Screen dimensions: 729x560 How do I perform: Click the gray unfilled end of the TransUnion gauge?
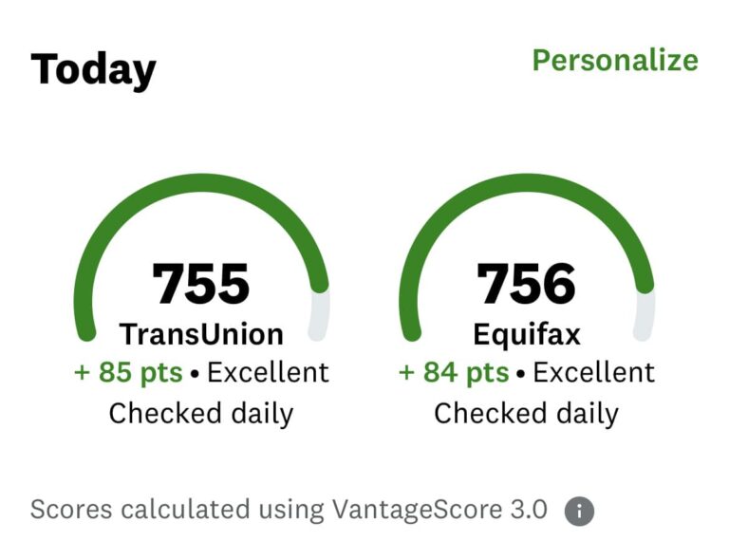click(320, 316)
